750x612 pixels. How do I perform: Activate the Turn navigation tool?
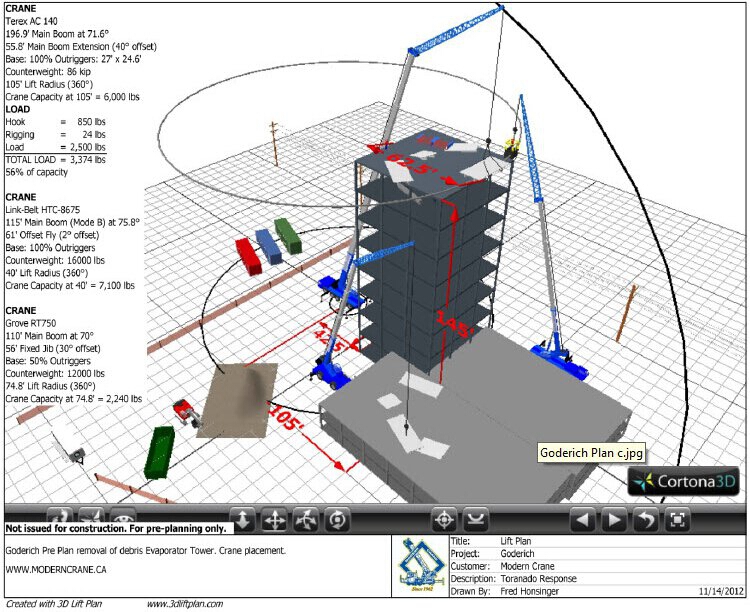(x=306, y=519)
